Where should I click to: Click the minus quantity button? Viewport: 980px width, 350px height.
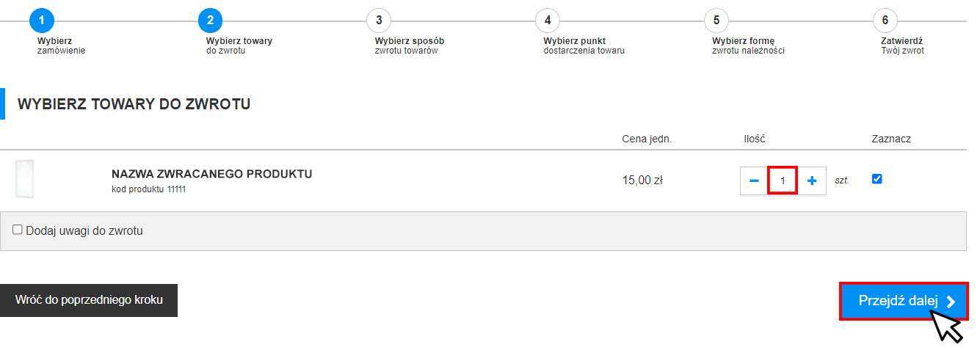click(754, 181)
